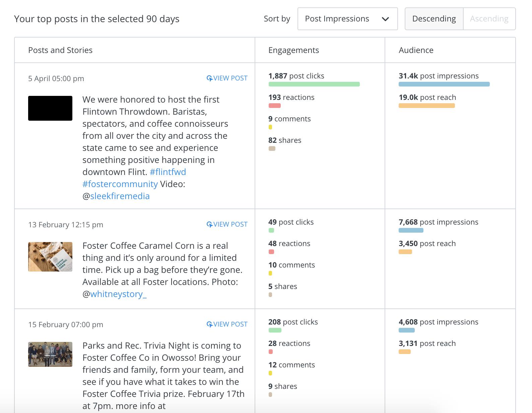Screen dimensions: 532x413
Task: Click the orange post reach bar showing 19.0k
Action: pyautogui.click(x=426, y=105)
